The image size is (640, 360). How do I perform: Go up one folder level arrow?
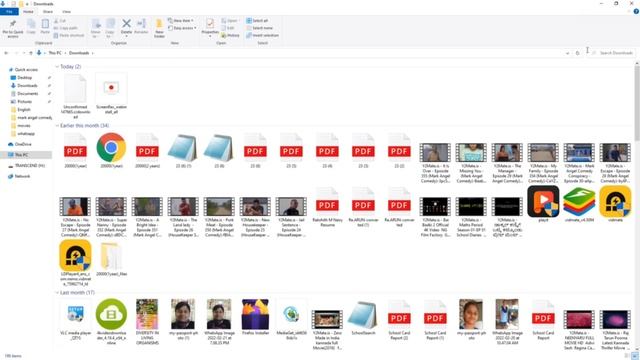[31, 53]
